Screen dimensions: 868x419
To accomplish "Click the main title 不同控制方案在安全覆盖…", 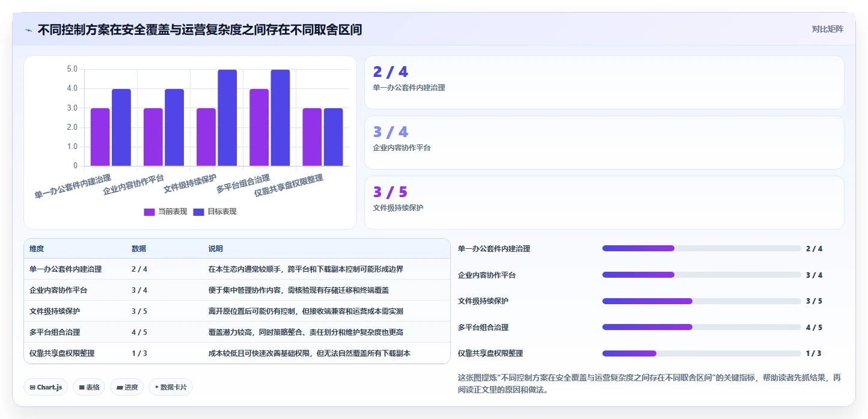I will 200,29.
